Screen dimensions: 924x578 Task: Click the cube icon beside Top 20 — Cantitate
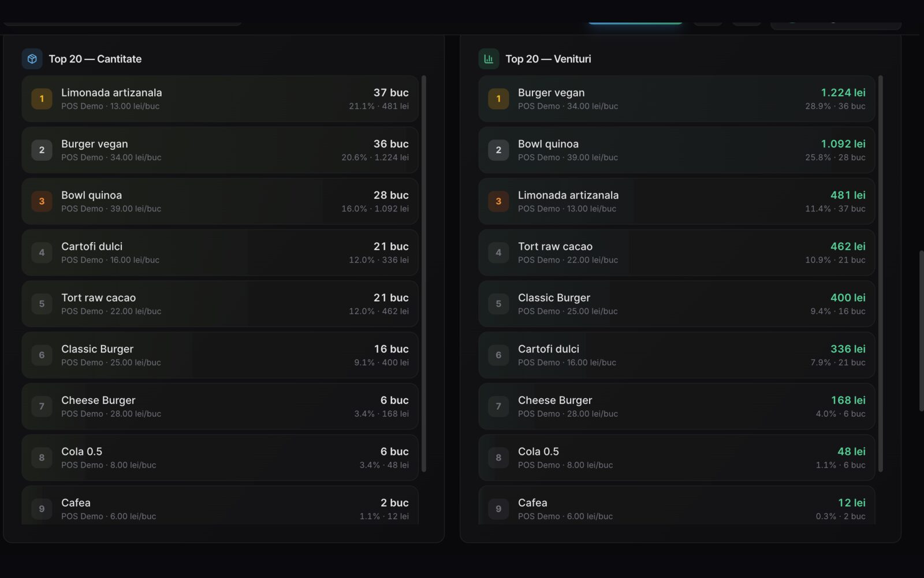[32, 59]
